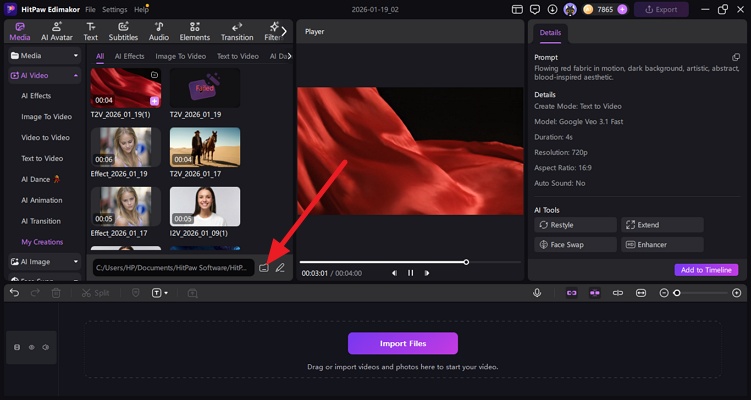
Task: Show more filter tabs with chevron
Action: pos(289,56)
